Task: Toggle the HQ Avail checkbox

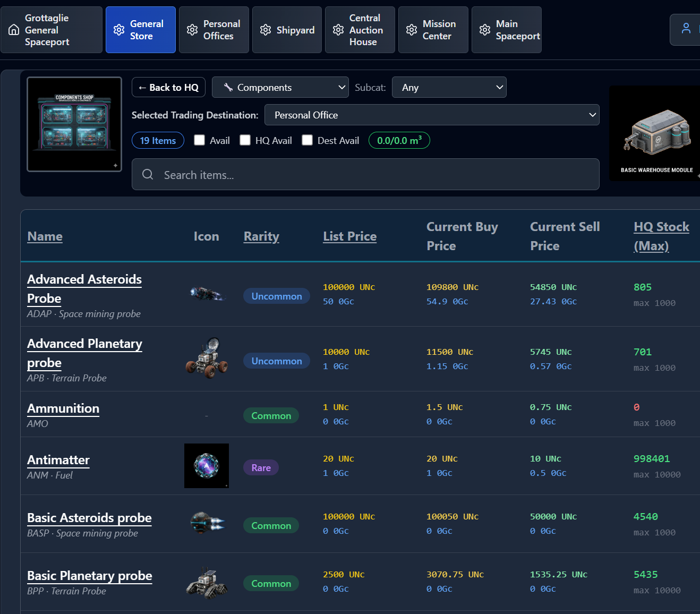Action: coord(245,140)
